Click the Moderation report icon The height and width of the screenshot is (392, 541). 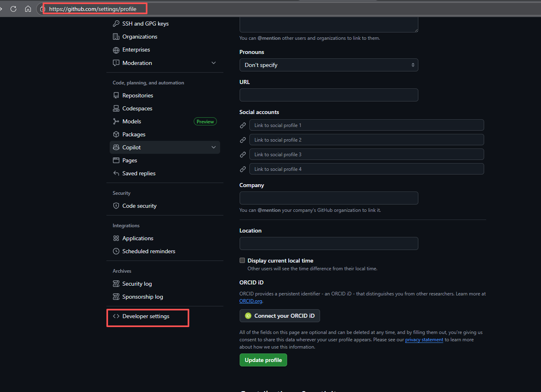(116, 63)
